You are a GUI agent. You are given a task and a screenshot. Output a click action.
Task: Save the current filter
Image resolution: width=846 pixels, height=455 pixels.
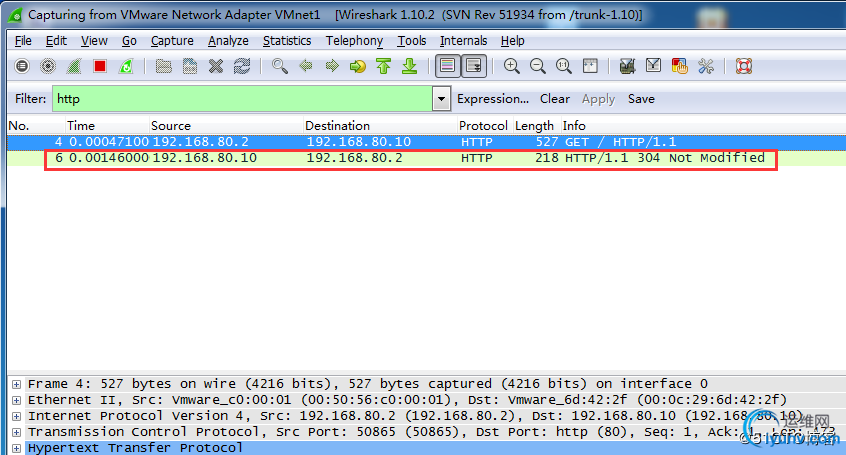tap(641, 99)
